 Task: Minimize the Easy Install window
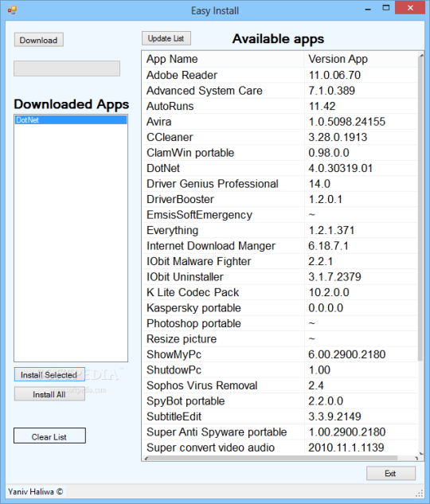(368, 9)
